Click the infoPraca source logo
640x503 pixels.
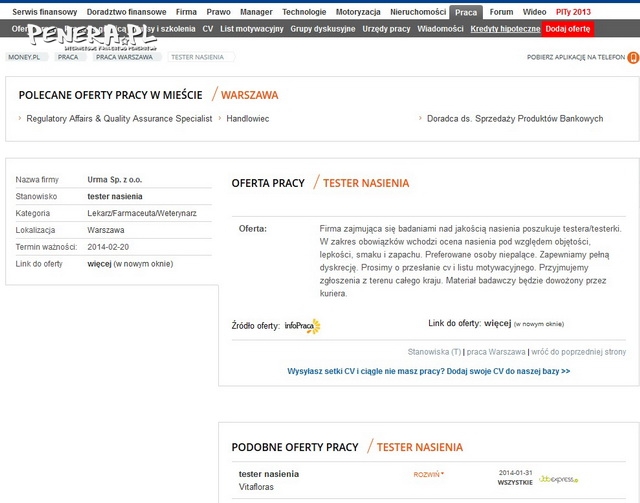302,326
